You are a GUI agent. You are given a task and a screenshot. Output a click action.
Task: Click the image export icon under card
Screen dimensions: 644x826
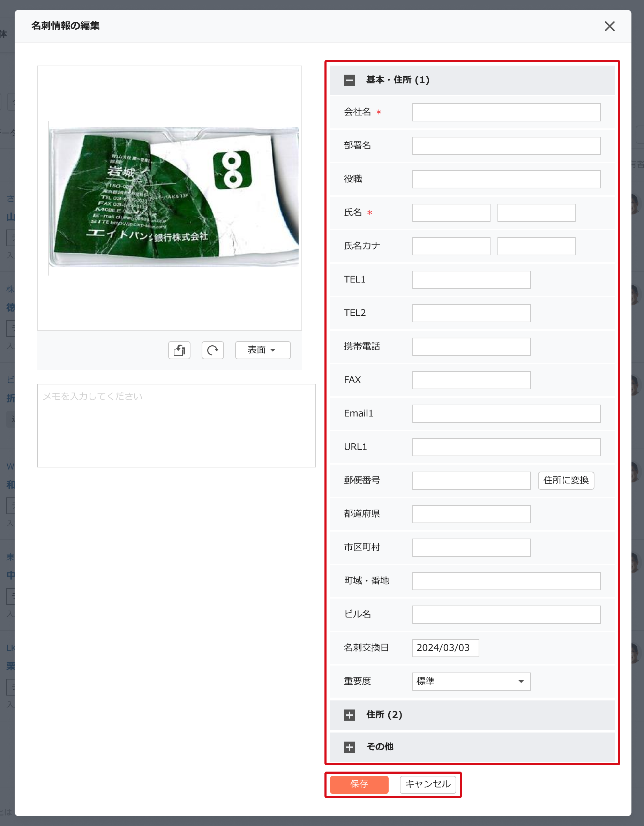tap(179, 350)
